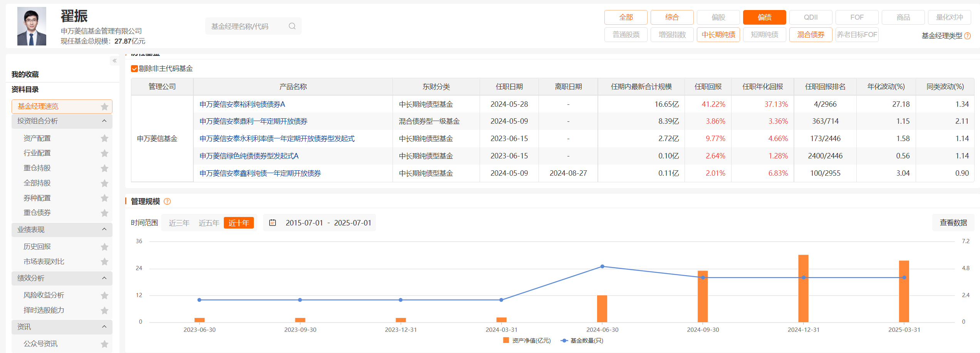Star the 市场表现对比 item

(x=104, y=262)
